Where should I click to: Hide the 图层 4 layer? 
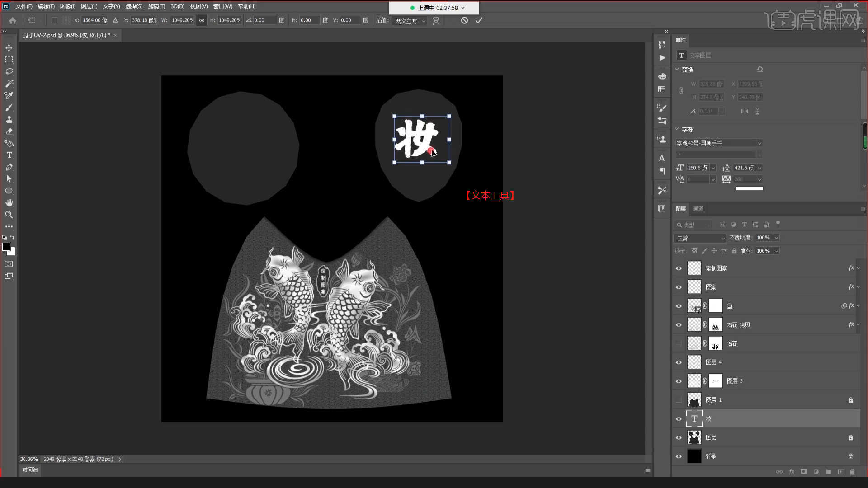click(x=679, y=362)
